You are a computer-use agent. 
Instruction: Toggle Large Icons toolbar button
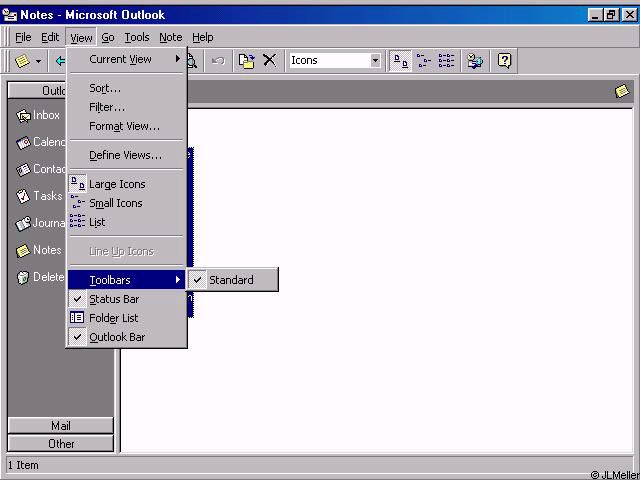tap(400, 61)
